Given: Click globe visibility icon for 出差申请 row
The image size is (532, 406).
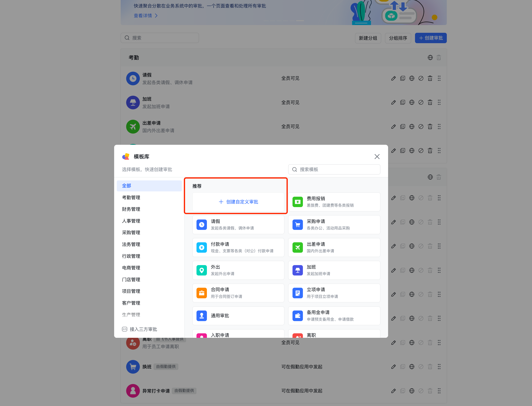Looking at the screenshot, I should (412, 127).
